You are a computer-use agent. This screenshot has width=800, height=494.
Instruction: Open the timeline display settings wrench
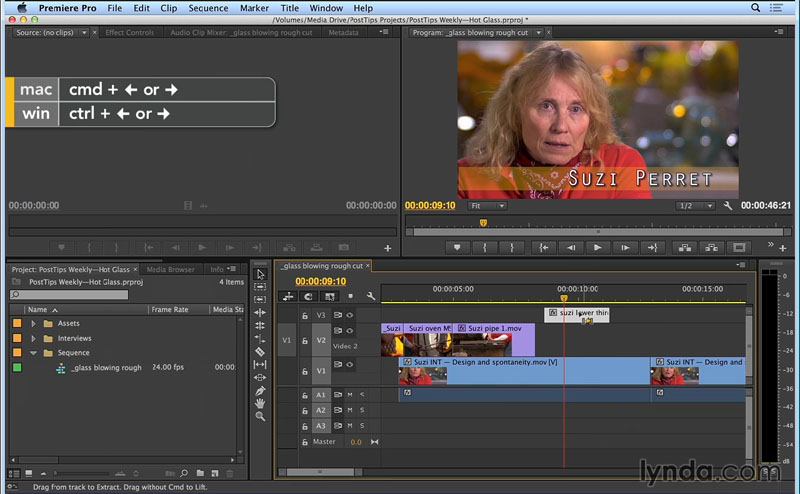(371, 296)
